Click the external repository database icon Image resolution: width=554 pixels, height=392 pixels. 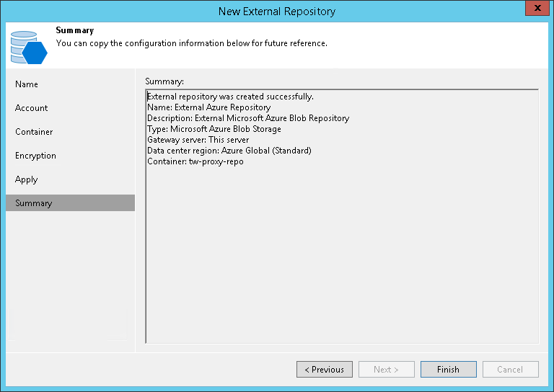click(x=29, y=46)
